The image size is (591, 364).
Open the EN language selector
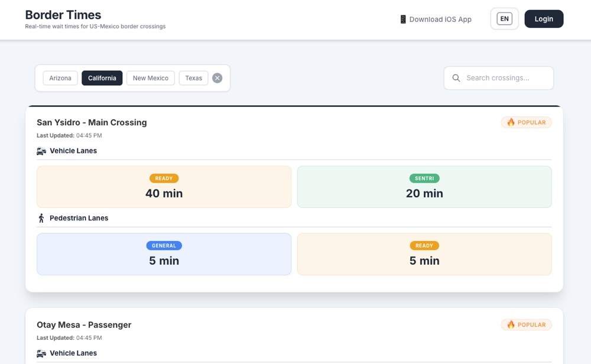[504, 18]
